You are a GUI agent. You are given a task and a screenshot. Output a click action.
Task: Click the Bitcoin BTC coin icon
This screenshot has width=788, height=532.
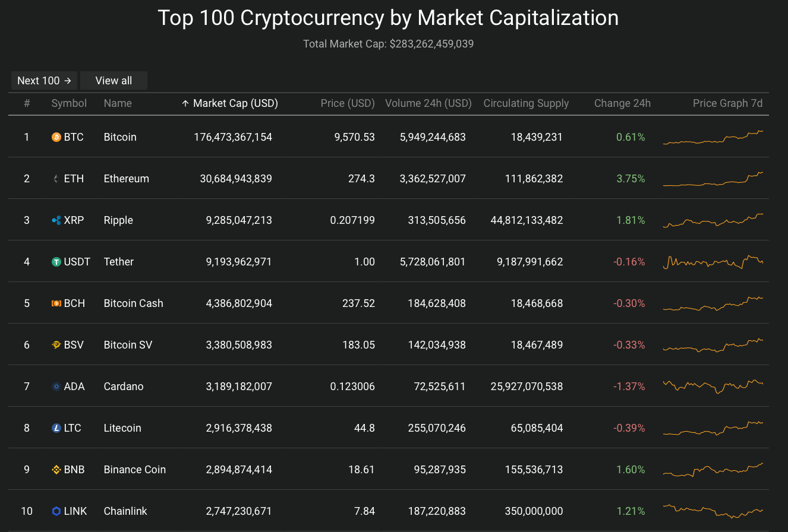click(x=56, y=137)
